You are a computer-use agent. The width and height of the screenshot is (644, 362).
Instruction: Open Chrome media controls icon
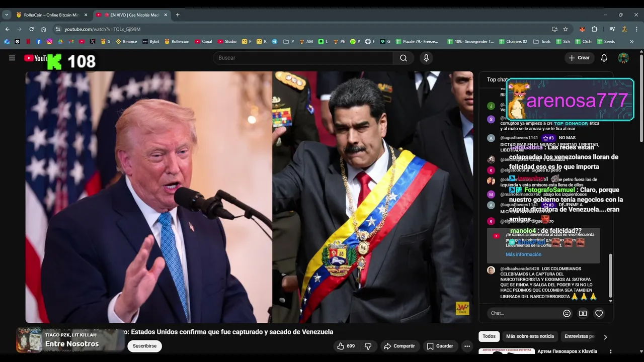[612, 29]
